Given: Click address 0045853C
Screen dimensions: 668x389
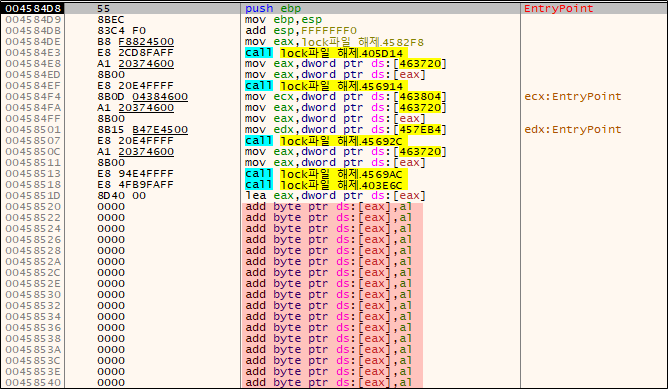Looking at the screenshot, I should pyautogui.click(x=33, y=361).
